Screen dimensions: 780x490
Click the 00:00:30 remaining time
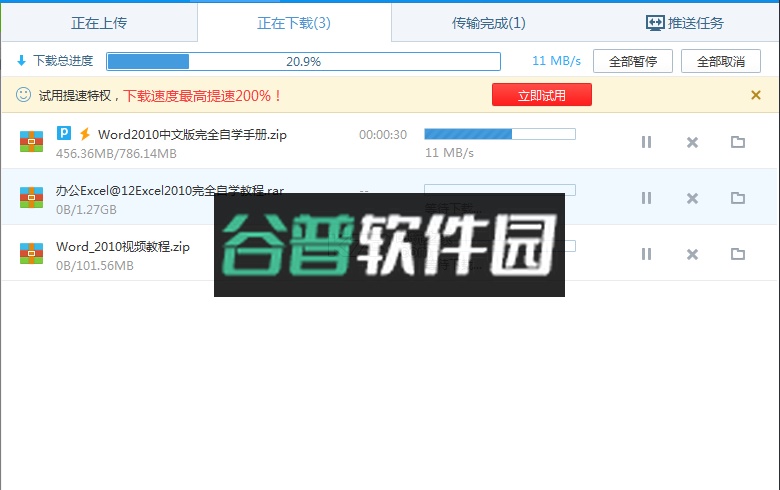pyautogui.click(x=383, y=135)
